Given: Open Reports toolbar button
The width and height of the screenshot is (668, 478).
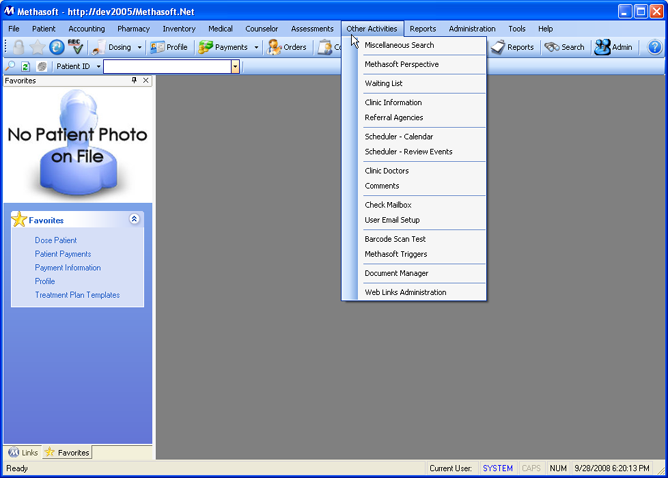Looking at the screenshot, I should [x=512, y=47].
